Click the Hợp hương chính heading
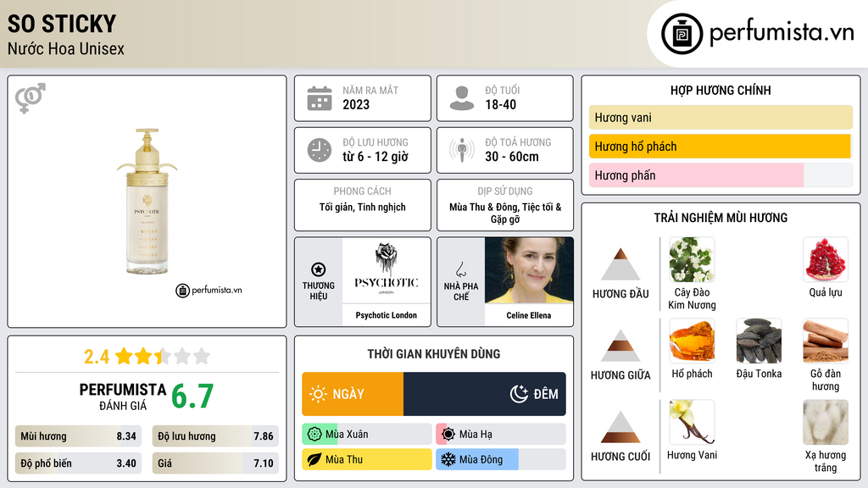Image resolution: width=868 pixels, height=488 pixels. [x=721, y=90]
